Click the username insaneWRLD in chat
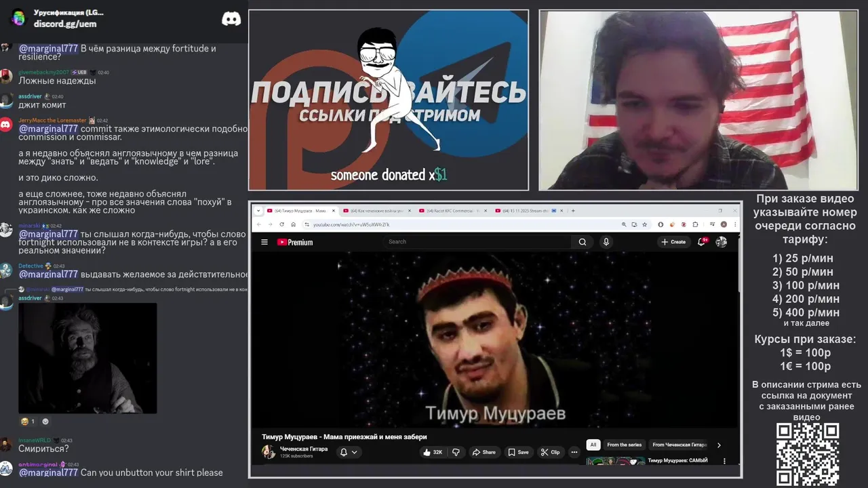This screenshot has height=488, width=868. pyautogui.click(x=35, y=441)
